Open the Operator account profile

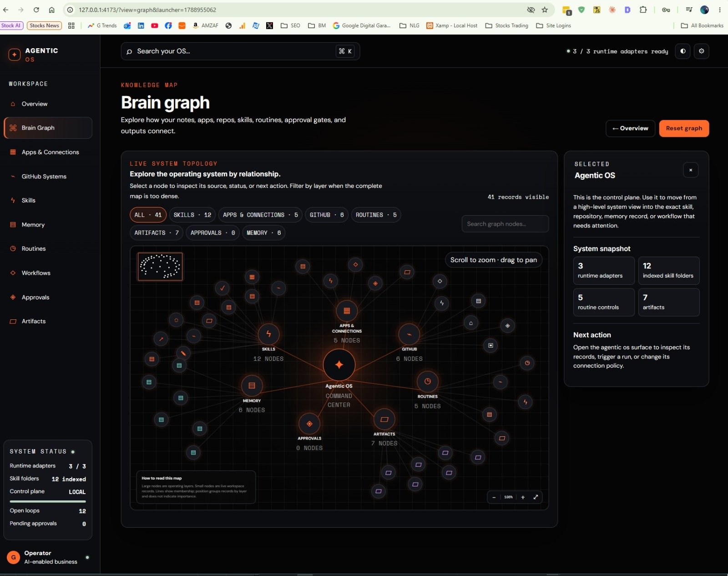(x=48, y=557)
